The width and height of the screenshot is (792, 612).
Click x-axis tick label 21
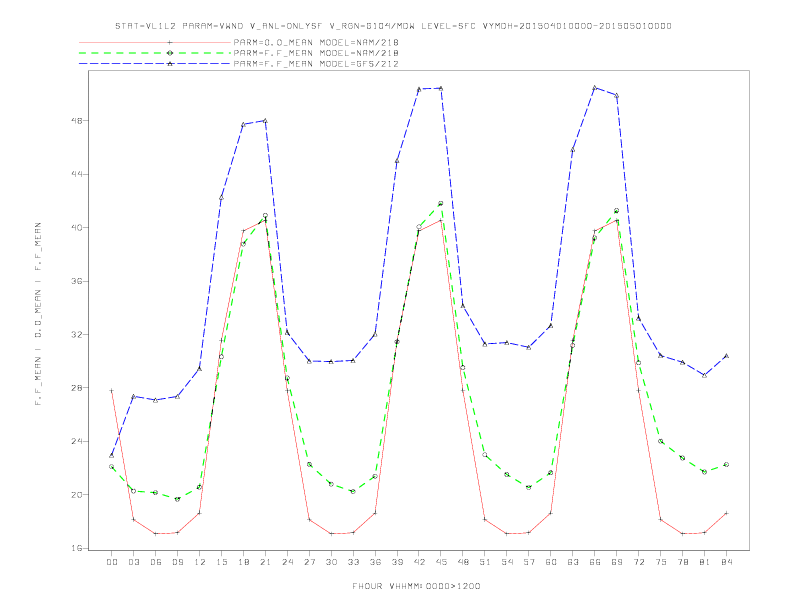(x=265, y=562)
